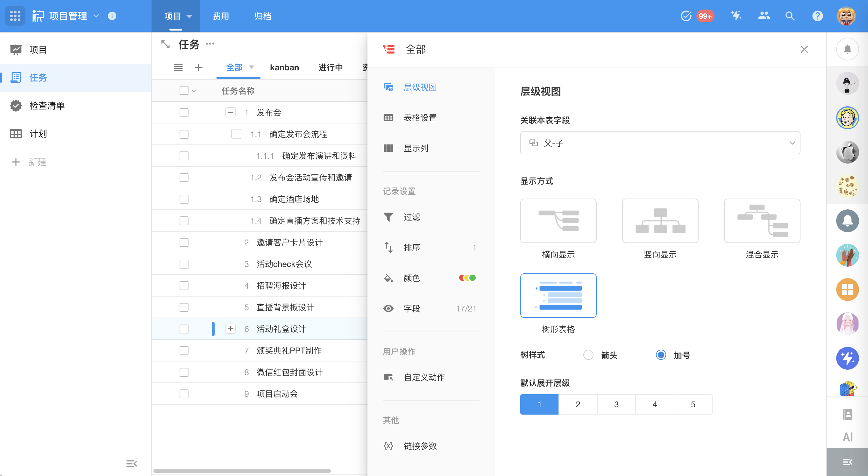Viewport: 868px width, 476px height.
Task: Open the three-dot menu next to 任务
Action: pyautogui.click(x=210, y=43)
